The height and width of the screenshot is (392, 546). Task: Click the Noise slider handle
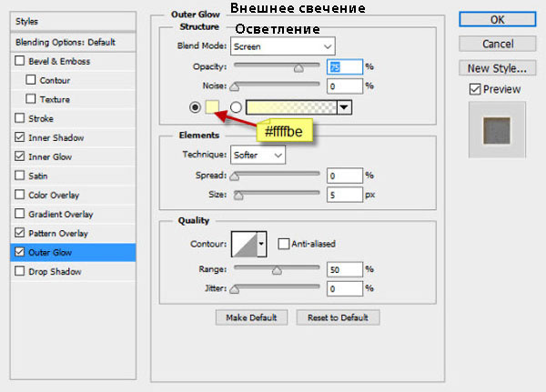click(x=235, y=87)
